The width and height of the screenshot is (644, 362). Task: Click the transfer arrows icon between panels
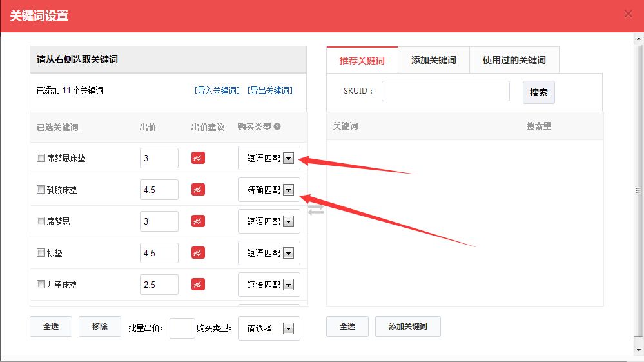(x=316, y=210)
